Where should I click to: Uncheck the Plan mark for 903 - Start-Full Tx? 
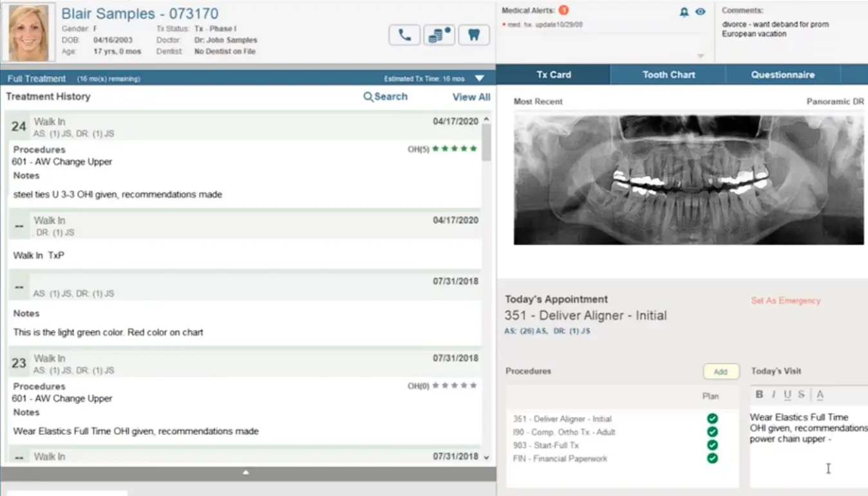712,445
